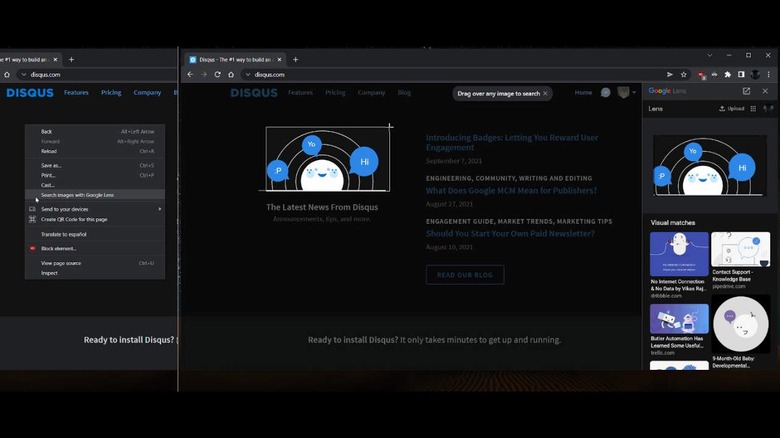Open the Chrome three-dot menu

coord(769,74)
